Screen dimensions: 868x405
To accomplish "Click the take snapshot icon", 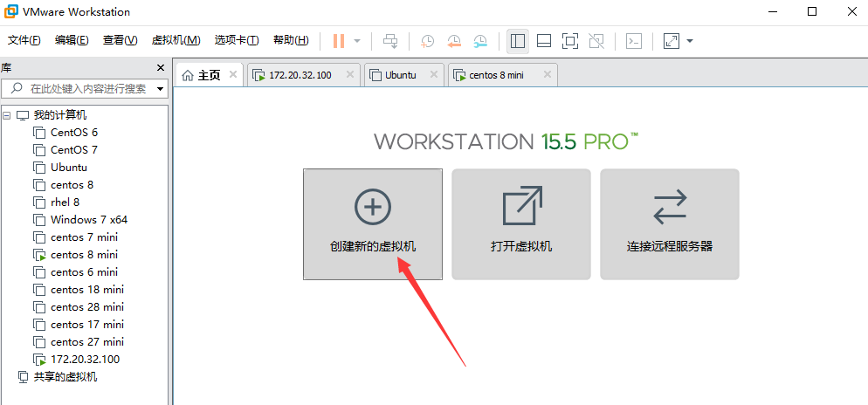I will (427, 41).
